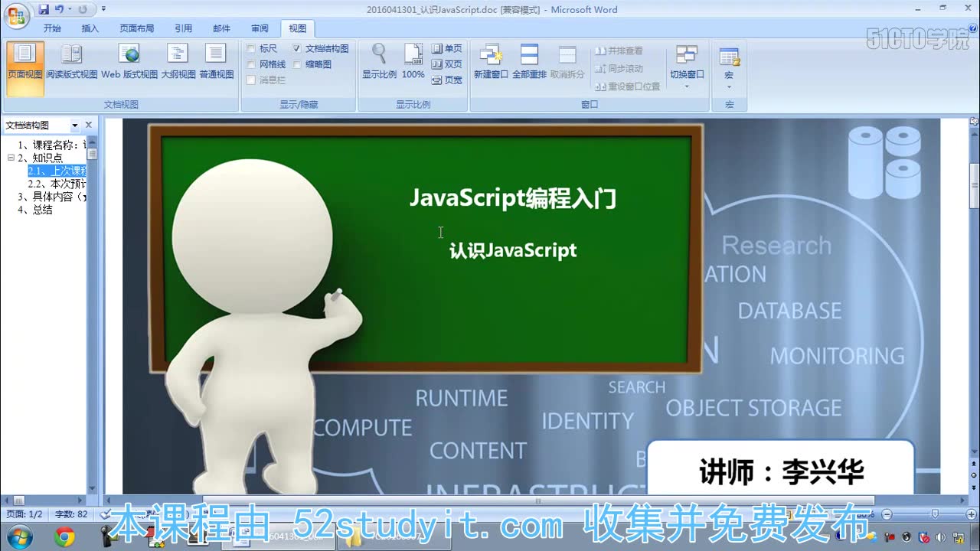Undo the last action
The width and height of the screenshot is (980, 551).
59,9
